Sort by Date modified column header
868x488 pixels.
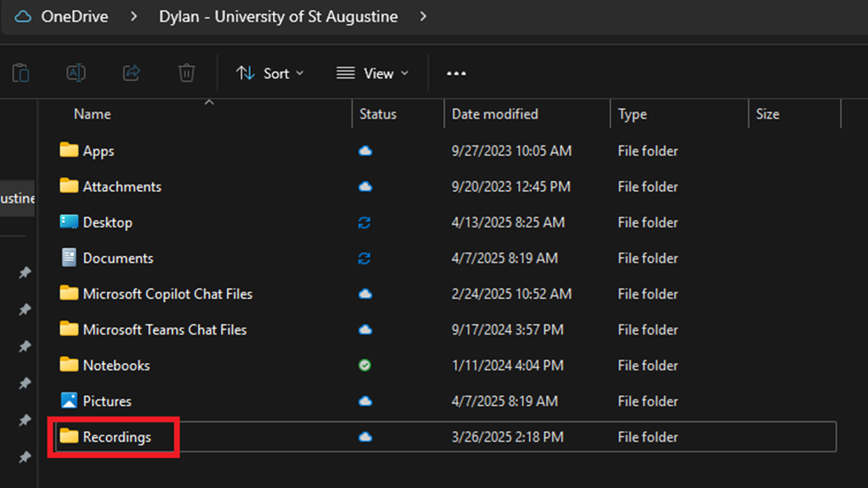tap(495, 114)
